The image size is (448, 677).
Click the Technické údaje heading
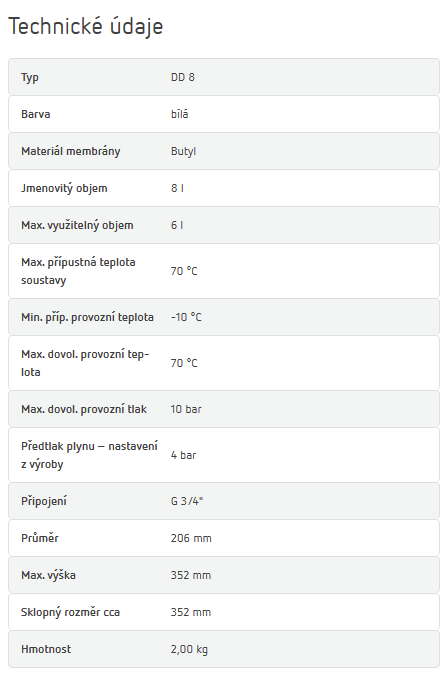(x=86, y=26)
